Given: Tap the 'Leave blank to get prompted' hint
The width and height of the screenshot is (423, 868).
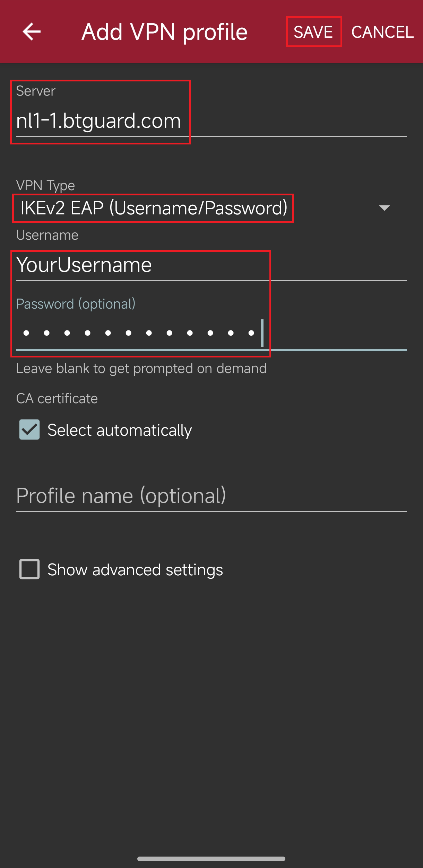Looking at the screenshot, I should coord(141,369).
